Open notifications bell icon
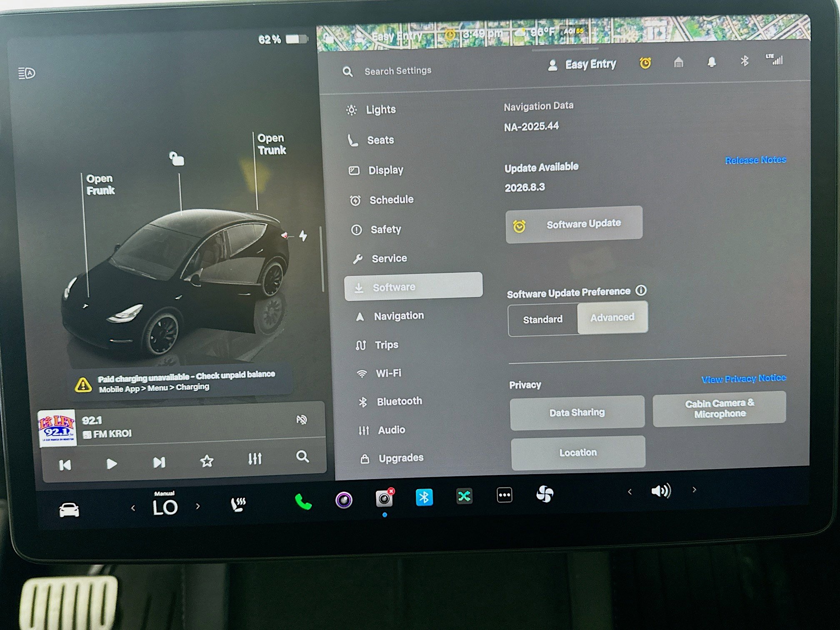840x630 pixels. coord(712,62)
